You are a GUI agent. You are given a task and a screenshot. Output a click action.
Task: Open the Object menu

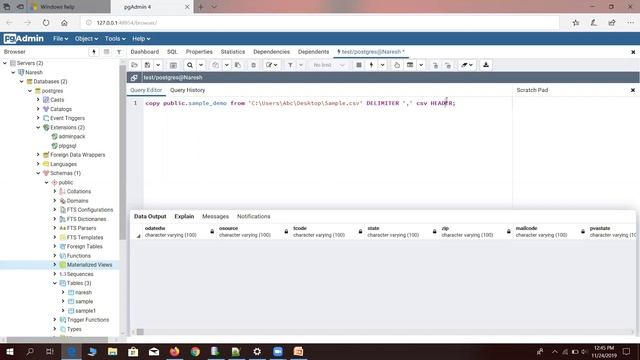tap(86, 38)
